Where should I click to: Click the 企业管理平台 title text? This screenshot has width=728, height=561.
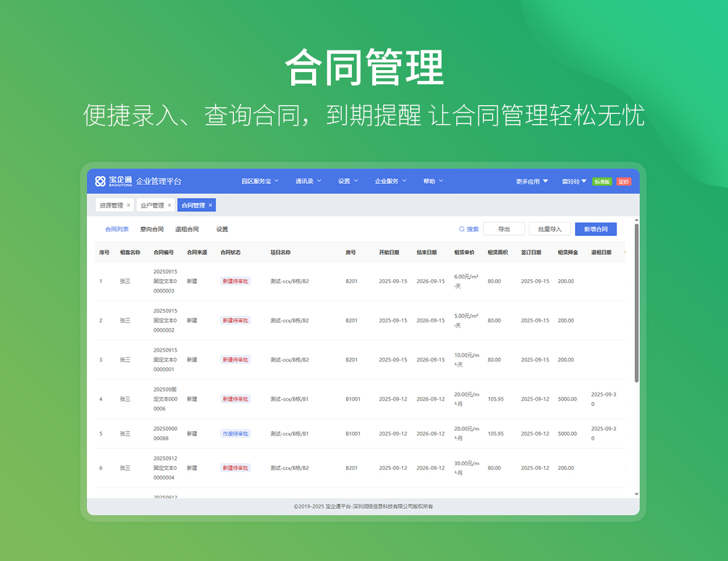coord(159,181)
